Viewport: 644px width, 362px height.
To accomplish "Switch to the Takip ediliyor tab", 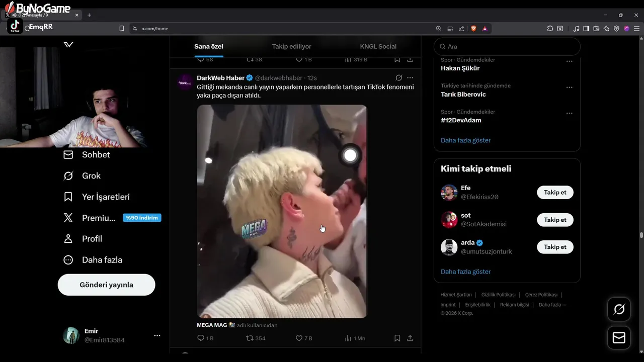I will [x=292, y=46].
